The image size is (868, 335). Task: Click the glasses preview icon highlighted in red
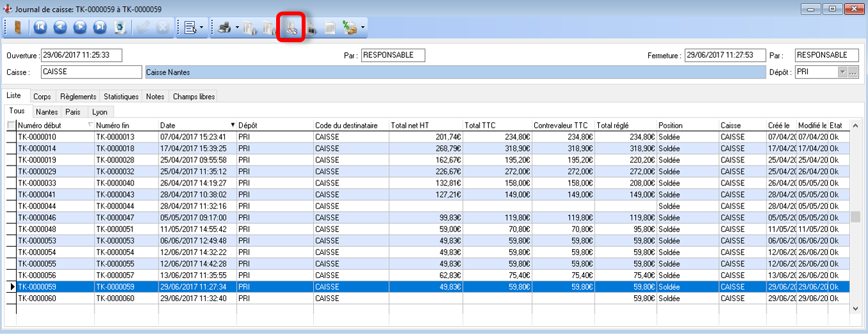point(290,28)
